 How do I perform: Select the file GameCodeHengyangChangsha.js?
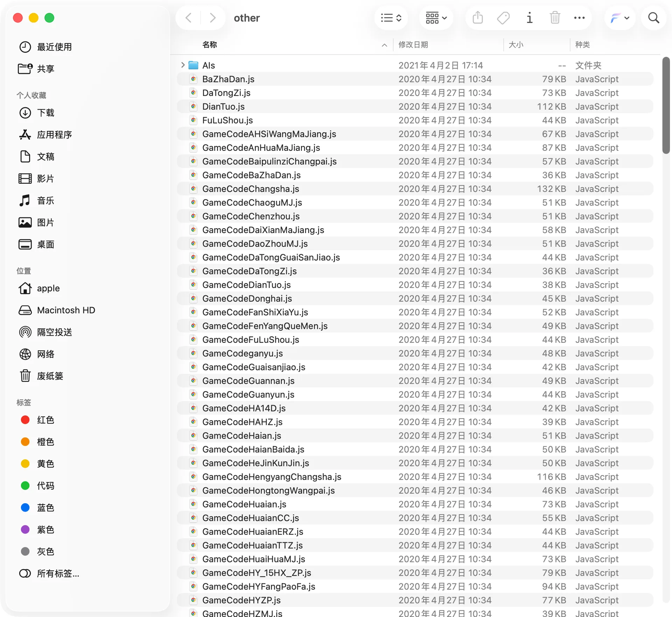[415, 477]
